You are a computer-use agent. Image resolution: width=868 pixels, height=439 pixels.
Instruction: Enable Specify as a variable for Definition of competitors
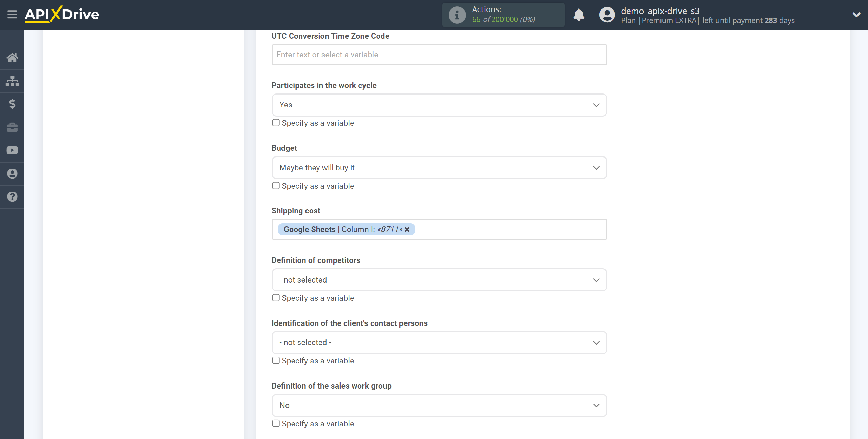click(276, 298)
